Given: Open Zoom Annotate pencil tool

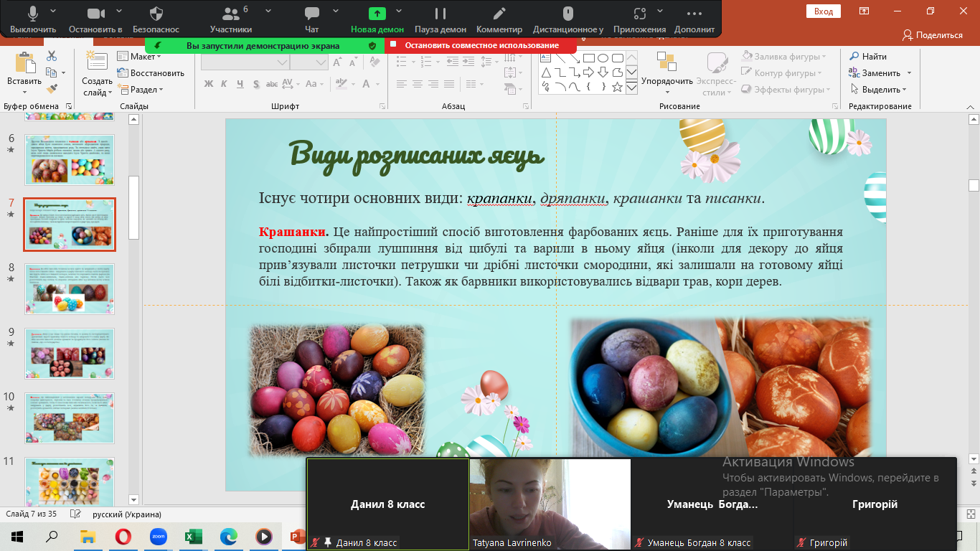Looking at the screenshot, I should (x=499, y=19).
